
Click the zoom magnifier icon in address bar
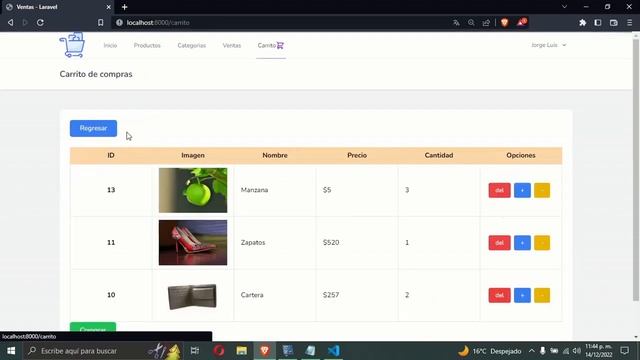click(471, 23)
